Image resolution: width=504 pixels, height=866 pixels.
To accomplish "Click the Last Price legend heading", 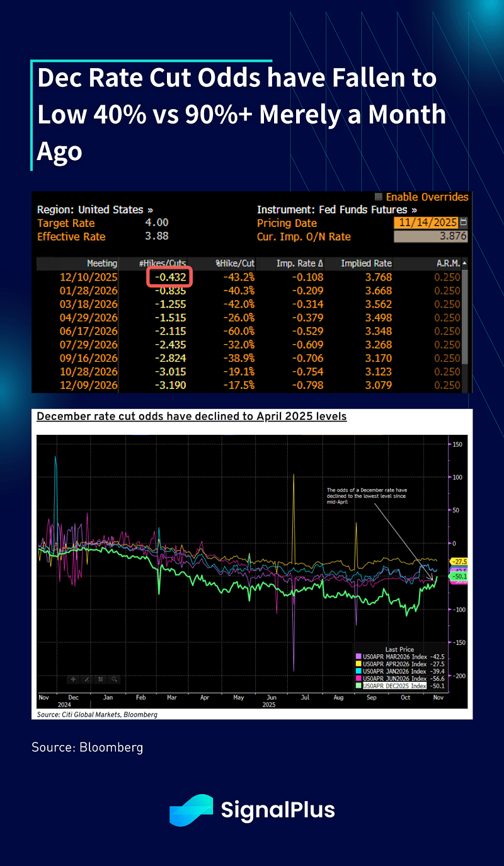I will (x=399, y=649).
